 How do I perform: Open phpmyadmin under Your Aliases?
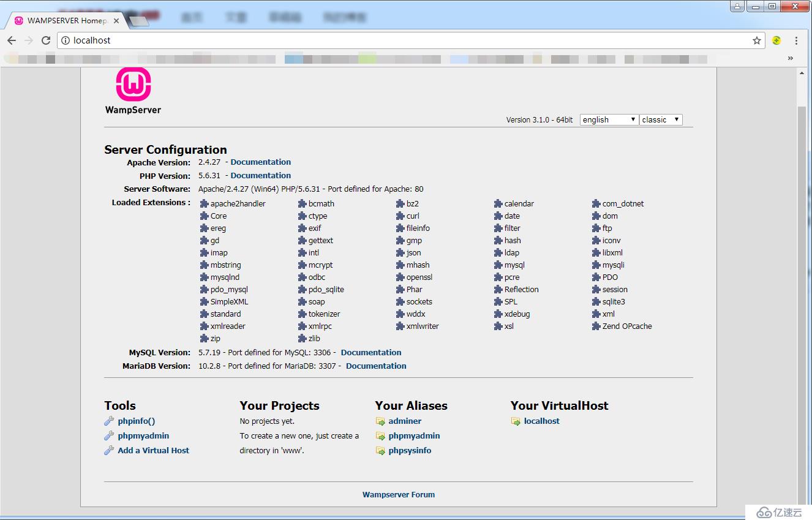point(414,436)
